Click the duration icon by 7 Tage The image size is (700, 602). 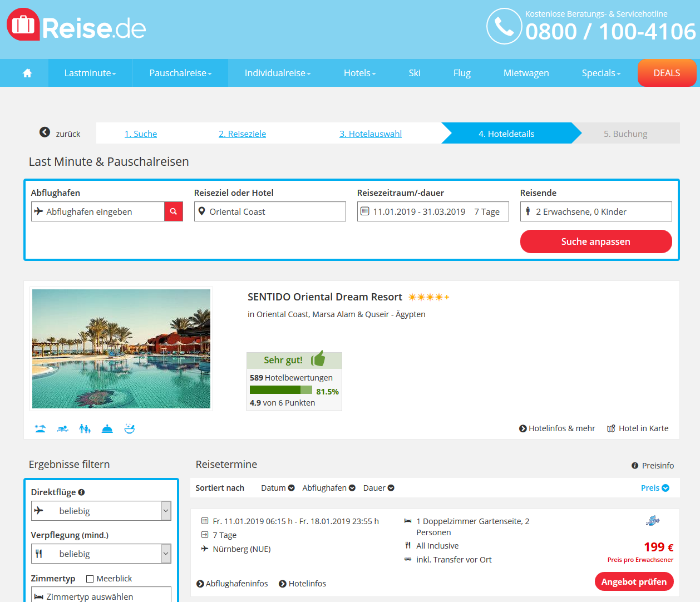(205, 535)
